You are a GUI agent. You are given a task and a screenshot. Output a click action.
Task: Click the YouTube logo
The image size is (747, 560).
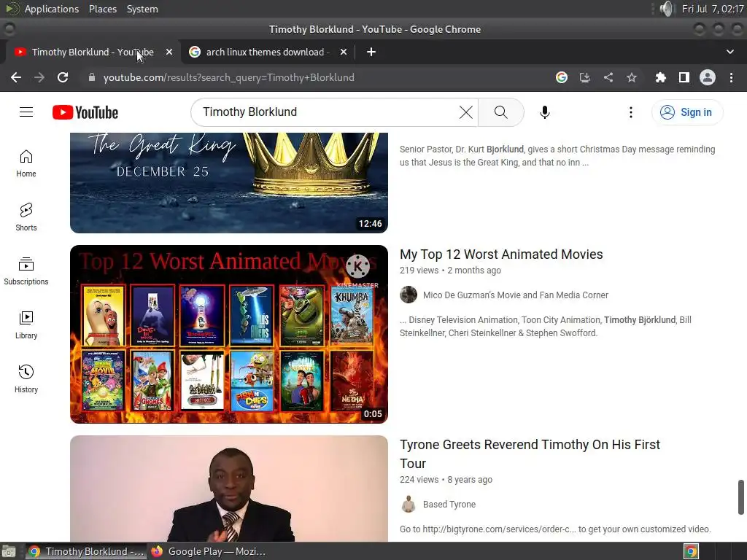pos(85,112)
